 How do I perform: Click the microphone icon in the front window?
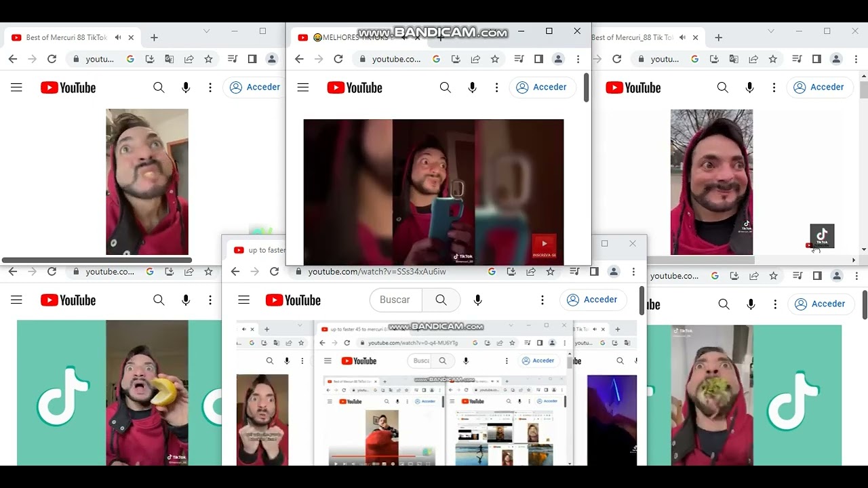coord(473,87)
